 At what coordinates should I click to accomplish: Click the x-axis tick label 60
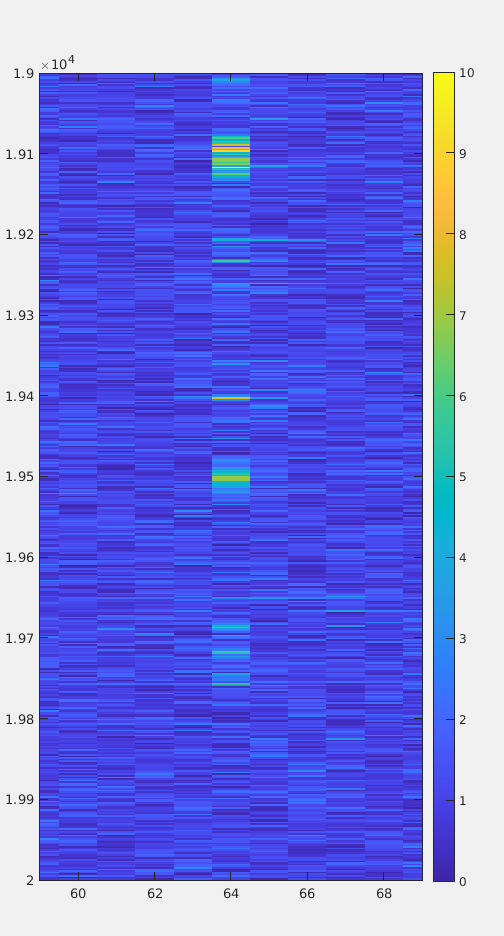(78, 894)
